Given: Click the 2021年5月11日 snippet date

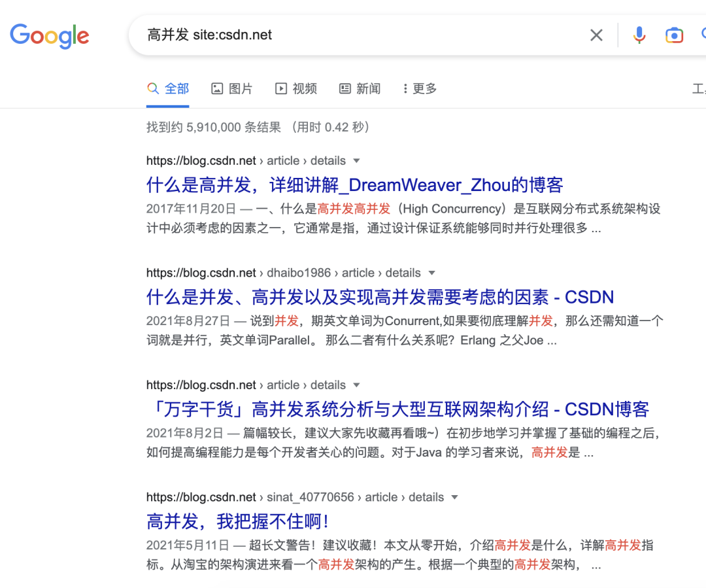Looking at the screenshot, I should tap(188, 545).
